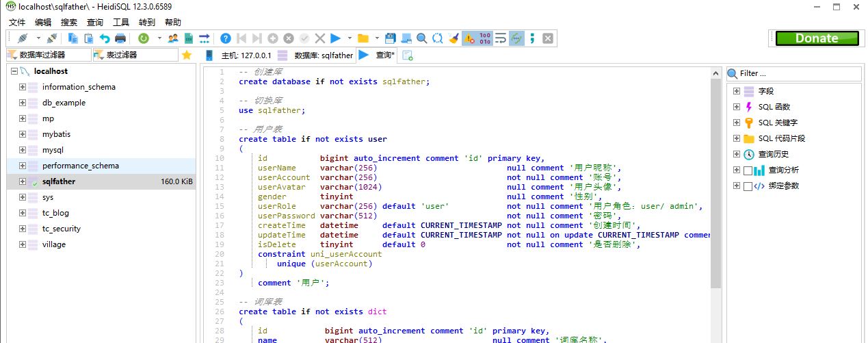Toggle stop on errors warning icon
This screenshot has height=343, width=868.
click(x=469, y=38)
